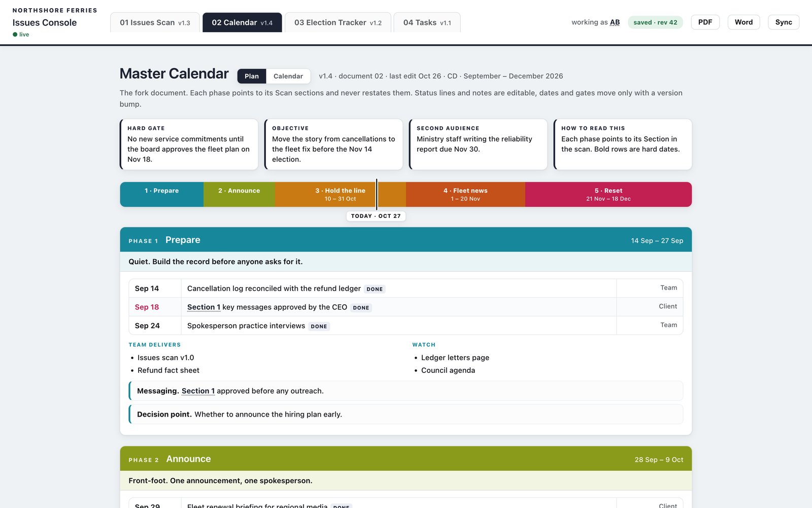Viewport: 812px width, 508px height.
Task: Open the Second Audience card
Action: [478, 144]
